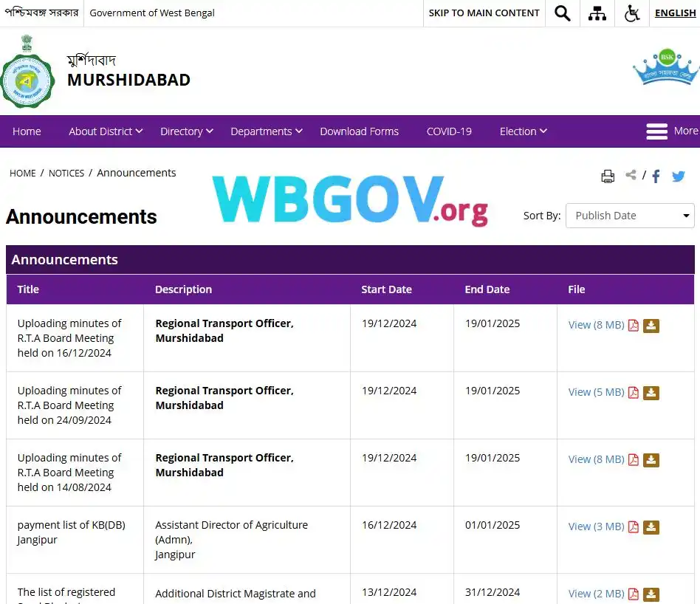Open the Twitter icon

point(679,176)
